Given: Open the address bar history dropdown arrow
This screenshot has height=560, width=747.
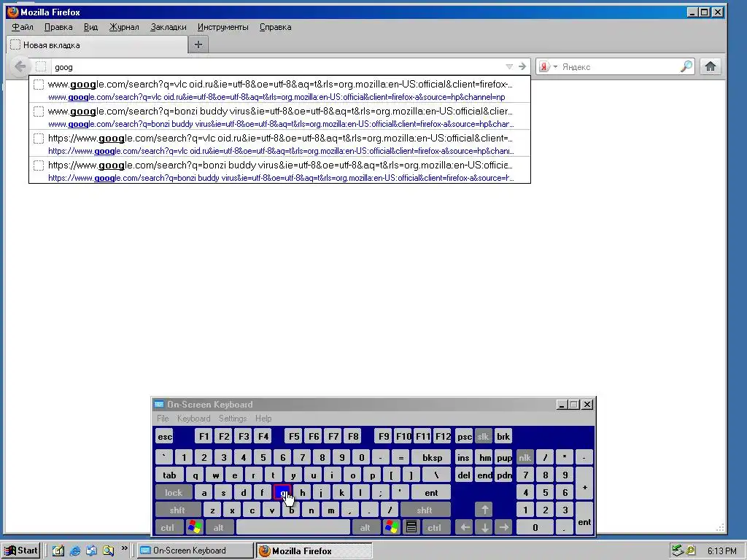Looking at the screenshot, I should tap(509, 66).
